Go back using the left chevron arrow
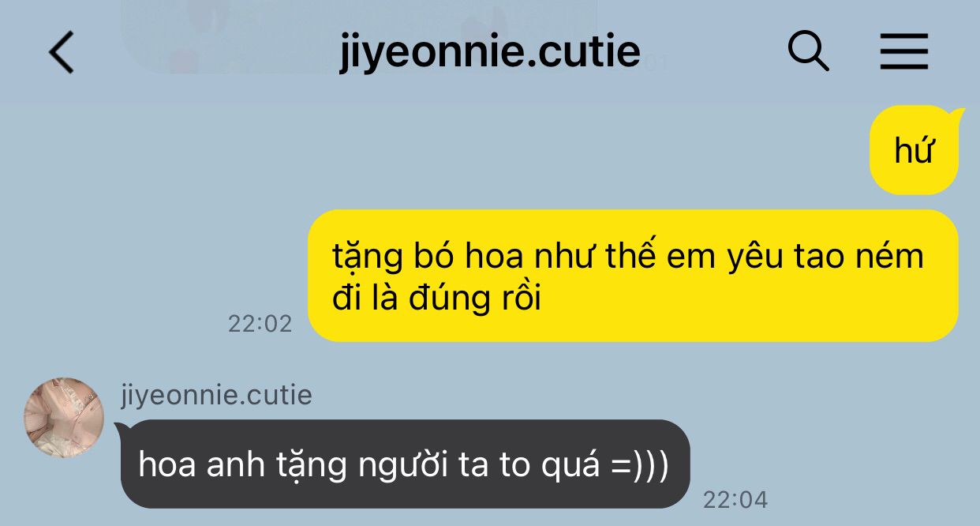The width and height of the screenshot is (980, 526). pyautogui.click(x=61, y=53)
